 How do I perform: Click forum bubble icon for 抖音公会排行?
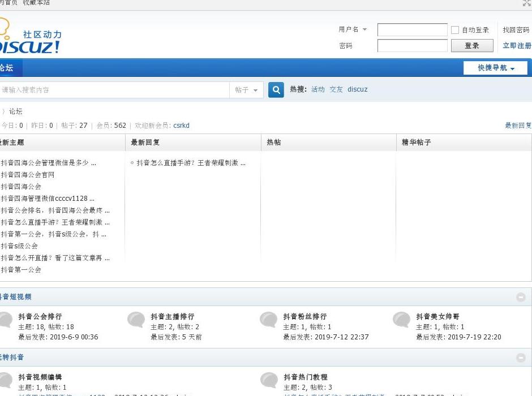tap(6, 320)
